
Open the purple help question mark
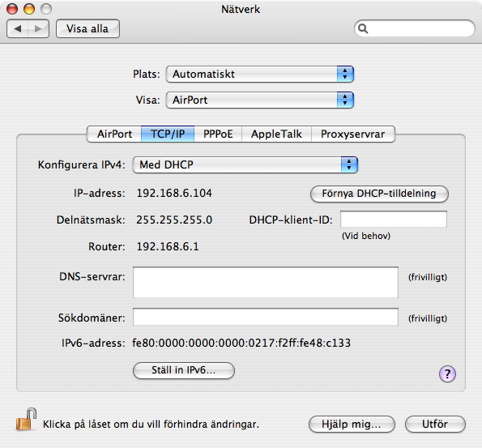(x=447, y=374)
